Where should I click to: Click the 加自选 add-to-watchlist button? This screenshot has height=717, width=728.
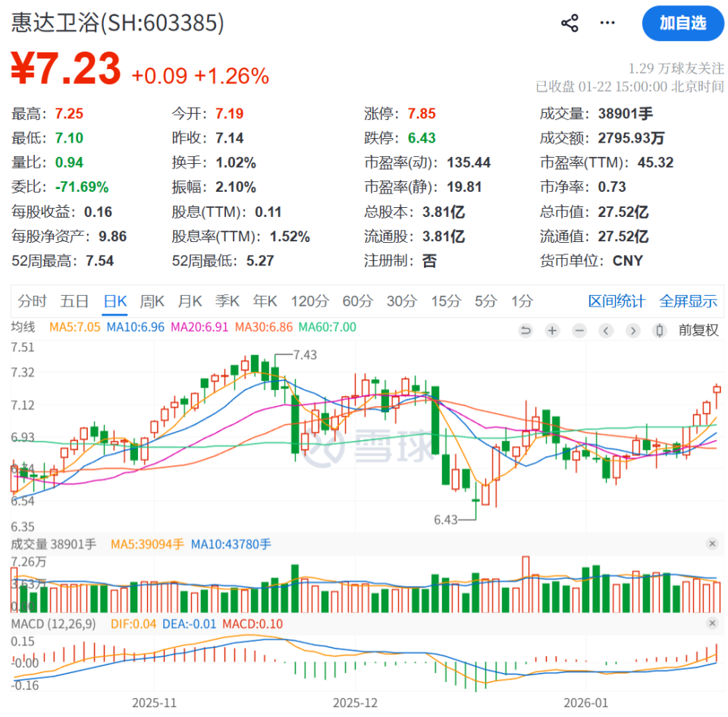point(682,24)
